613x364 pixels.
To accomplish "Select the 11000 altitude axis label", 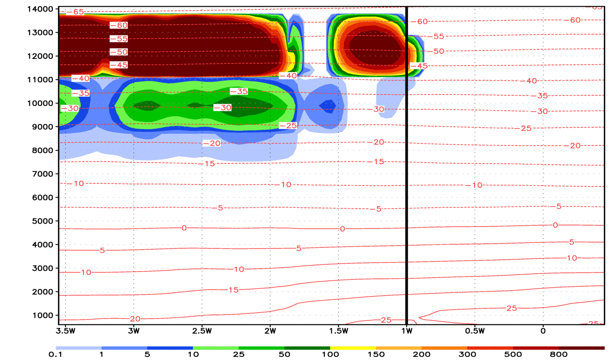I will [x=40, y=80].
